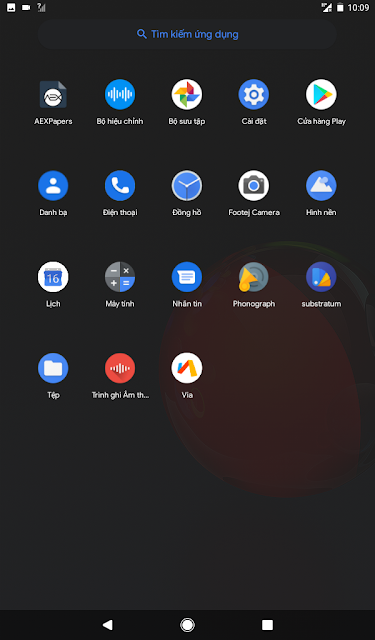
Task: Tap the battery icon in status bar
Action: (340, 7)
